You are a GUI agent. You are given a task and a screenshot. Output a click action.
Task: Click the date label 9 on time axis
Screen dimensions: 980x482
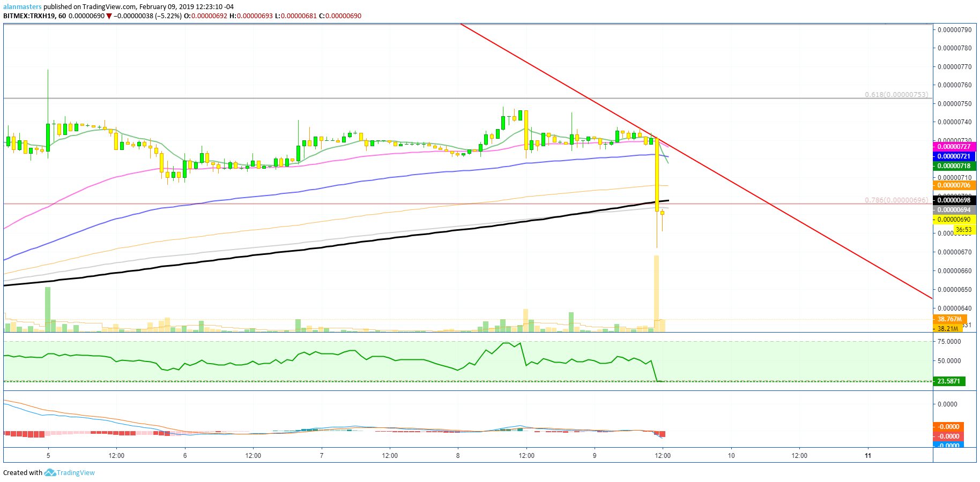coord(595,456)
